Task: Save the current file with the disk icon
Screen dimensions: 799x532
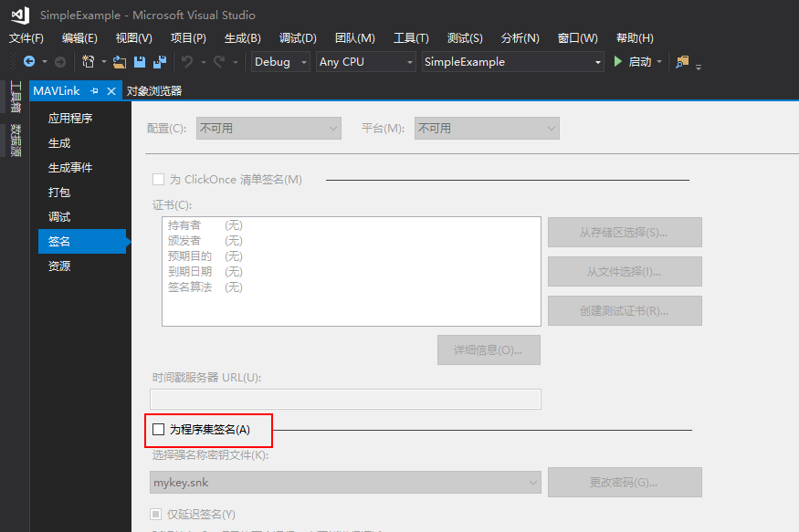Action: click(140, 62)
